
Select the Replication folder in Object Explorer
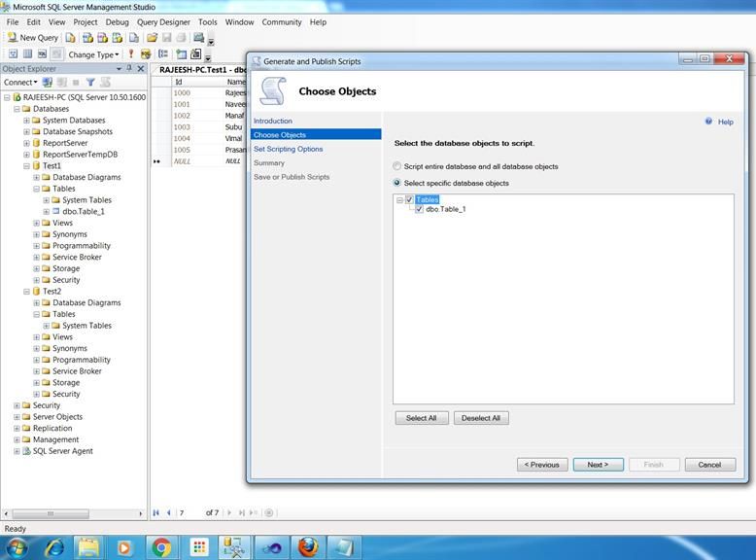52,429
